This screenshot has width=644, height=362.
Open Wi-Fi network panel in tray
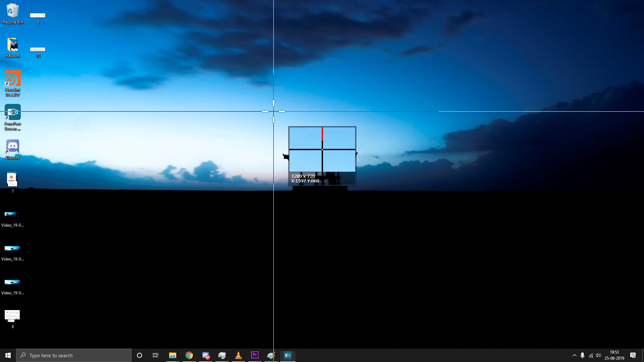591,355
